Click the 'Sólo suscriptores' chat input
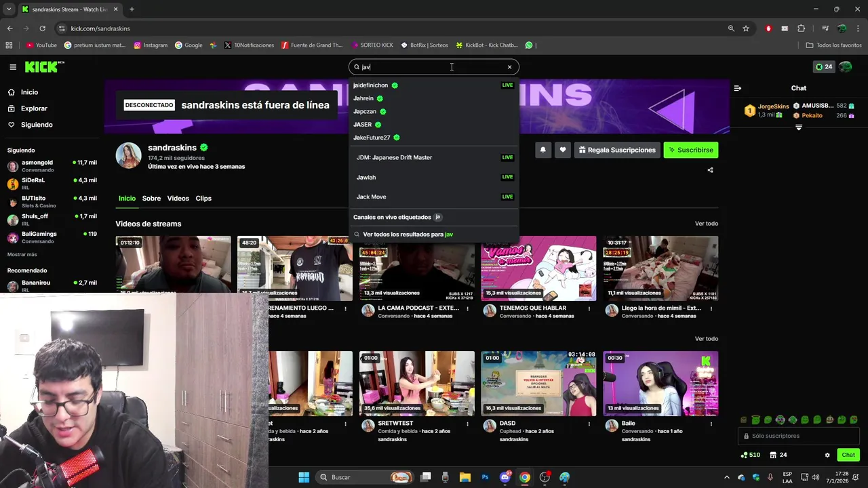Screen dimensions: 868x488 799,436
